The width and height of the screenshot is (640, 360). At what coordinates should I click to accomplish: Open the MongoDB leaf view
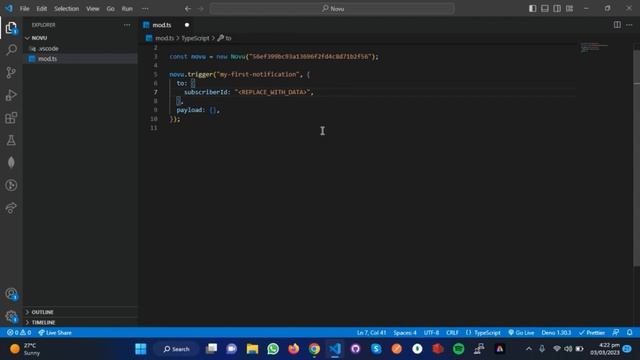pos(11,162)
